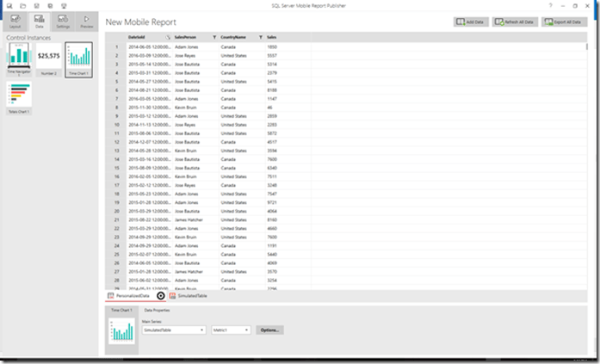Open the Metric1 field dropdown

point(231,330)
